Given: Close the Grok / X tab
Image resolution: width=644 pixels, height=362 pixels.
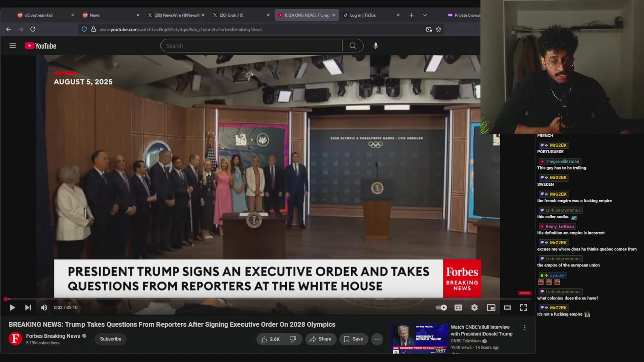Looking at the screenshot, I should point(268,15).
